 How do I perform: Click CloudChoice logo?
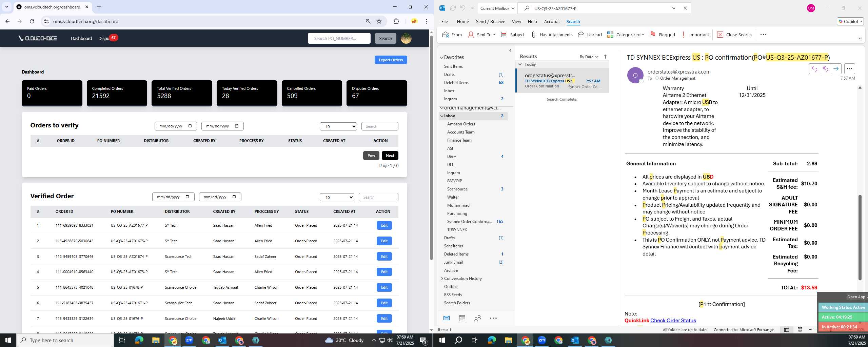coord(38,38)
